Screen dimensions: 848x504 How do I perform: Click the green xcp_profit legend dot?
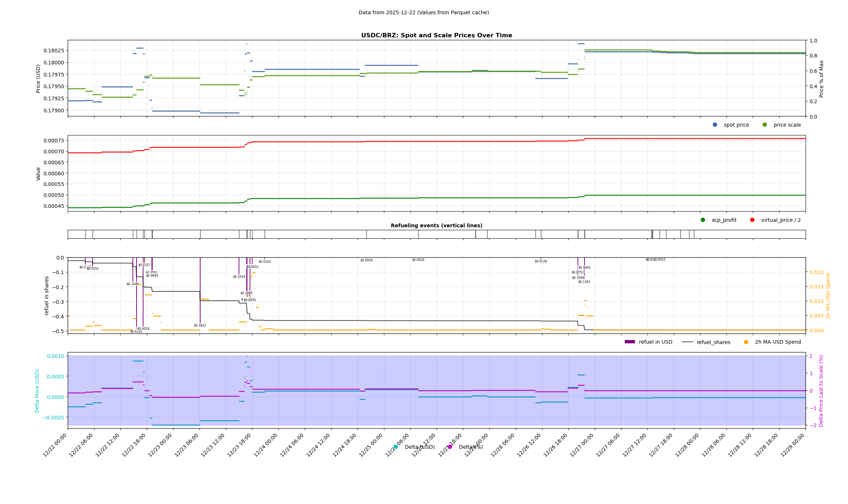coord(703,220)
